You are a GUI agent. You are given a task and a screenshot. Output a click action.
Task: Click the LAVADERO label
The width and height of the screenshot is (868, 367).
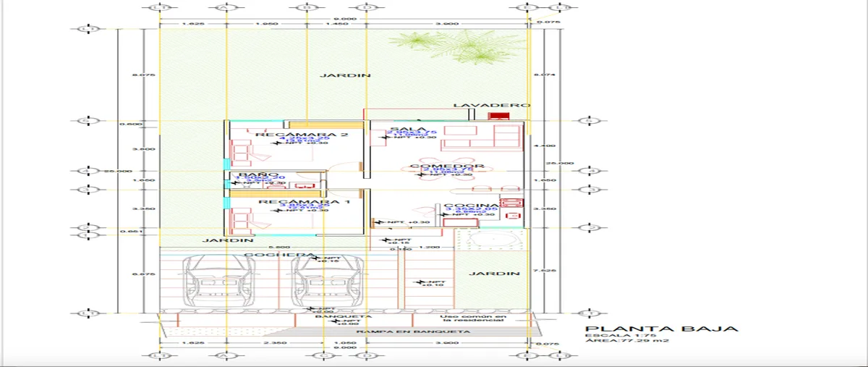[491, 106]
